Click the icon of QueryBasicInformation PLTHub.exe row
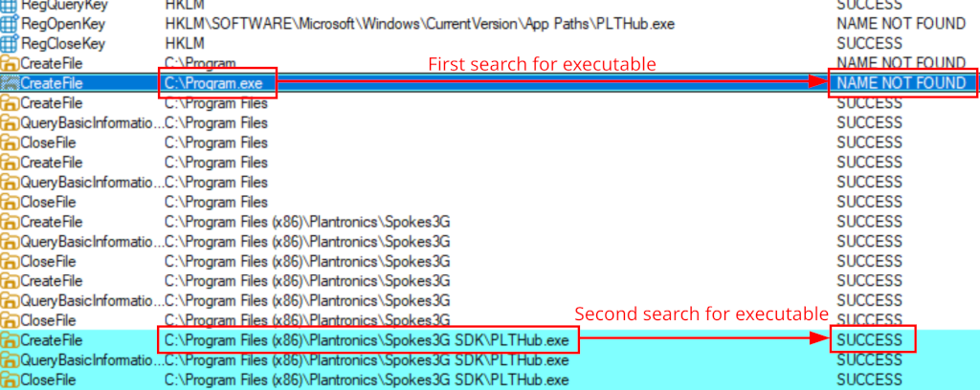 [10, 360]
